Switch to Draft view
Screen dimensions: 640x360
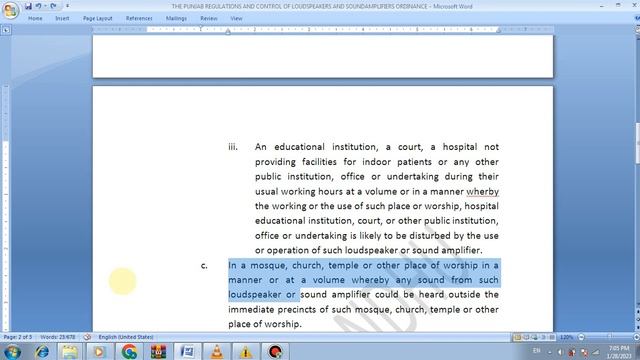(x=552, y=337)
